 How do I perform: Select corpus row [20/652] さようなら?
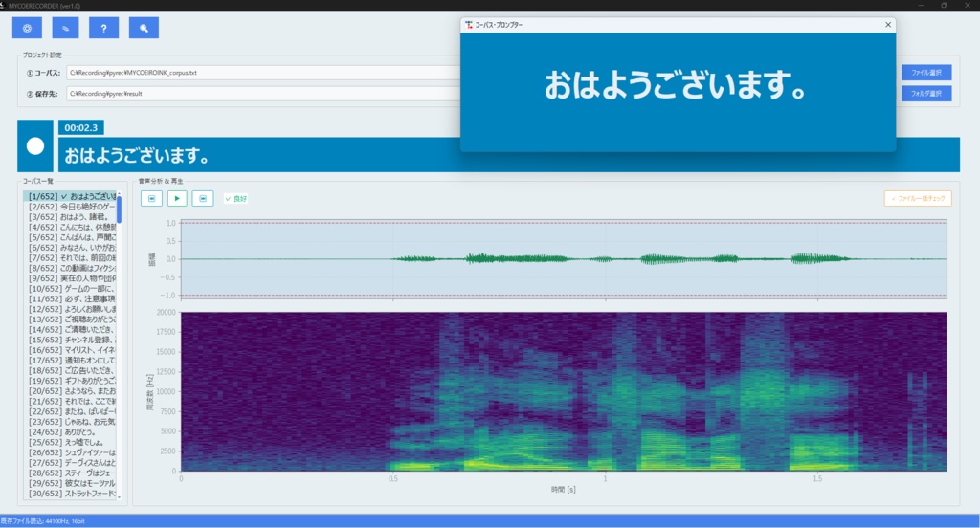(70, 391)
